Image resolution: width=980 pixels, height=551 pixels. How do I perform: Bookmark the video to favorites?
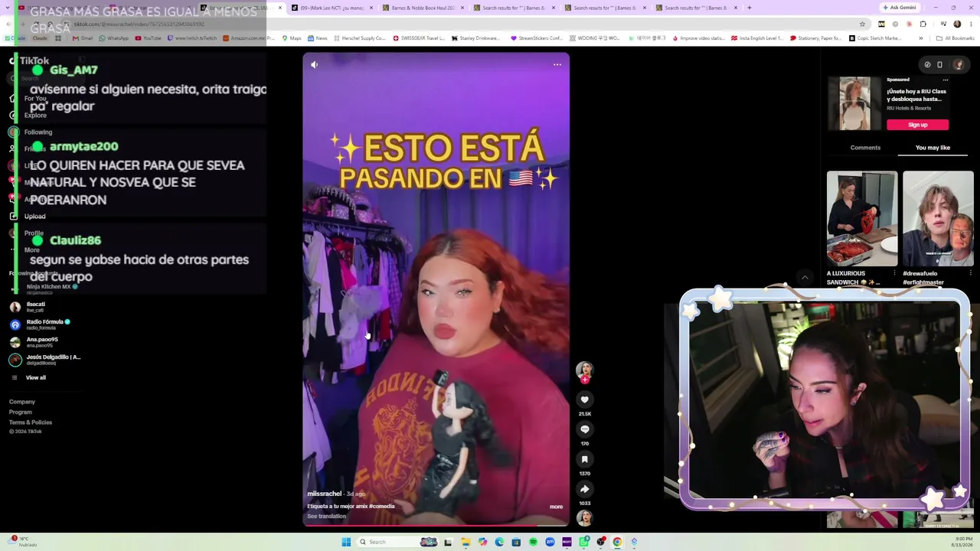[x=584, y=459]
